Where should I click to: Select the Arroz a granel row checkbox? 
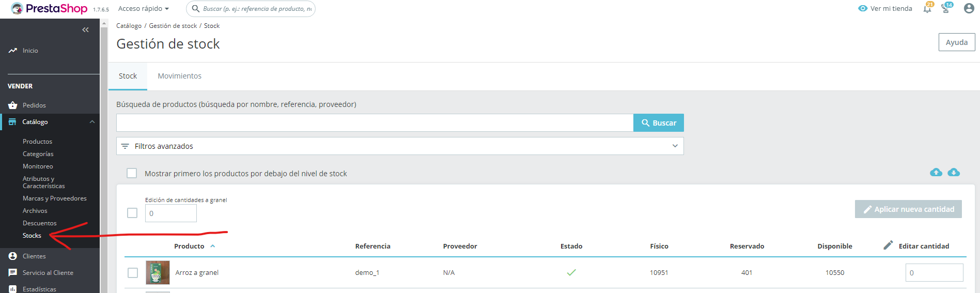[133, 272]
